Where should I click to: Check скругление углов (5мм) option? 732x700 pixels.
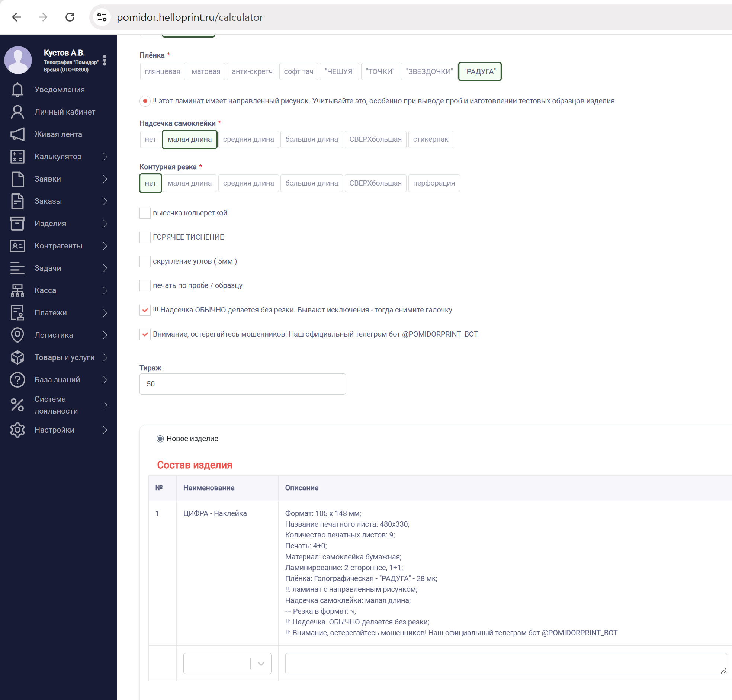(x=145, y=261)
